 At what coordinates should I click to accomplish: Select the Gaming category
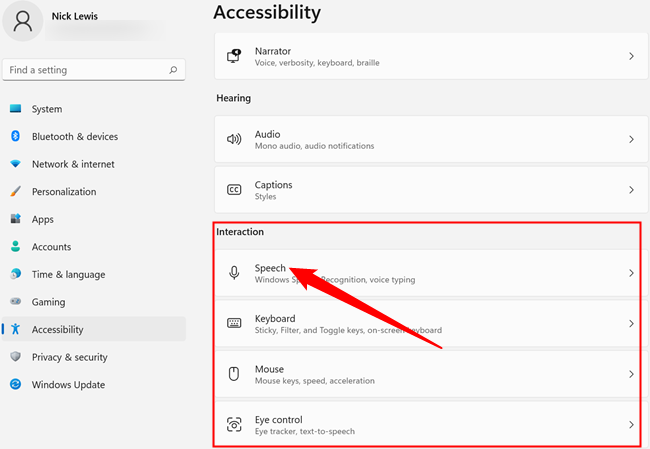(x=94, y=301)
